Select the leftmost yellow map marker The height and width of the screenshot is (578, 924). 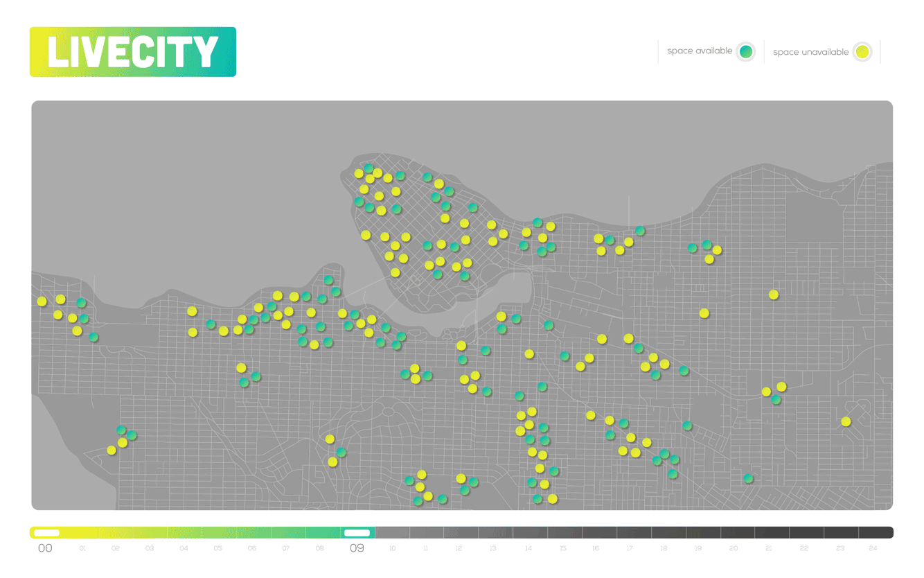(x=42, y=301)
